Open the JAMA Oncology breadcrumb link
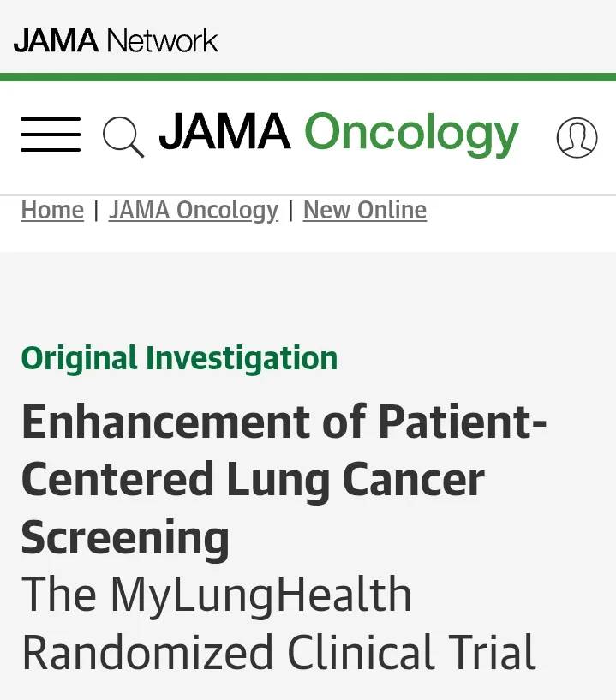 [194, 210]
